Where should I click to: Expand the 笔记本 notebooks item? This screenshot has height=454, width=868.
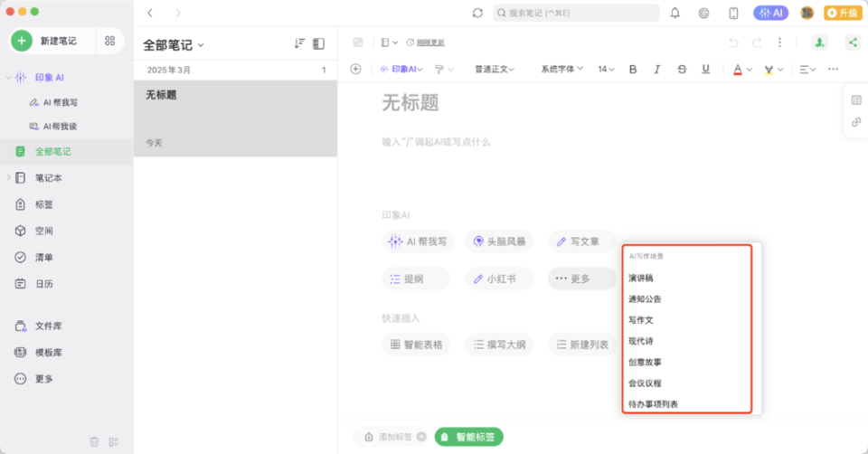[8, 178]
